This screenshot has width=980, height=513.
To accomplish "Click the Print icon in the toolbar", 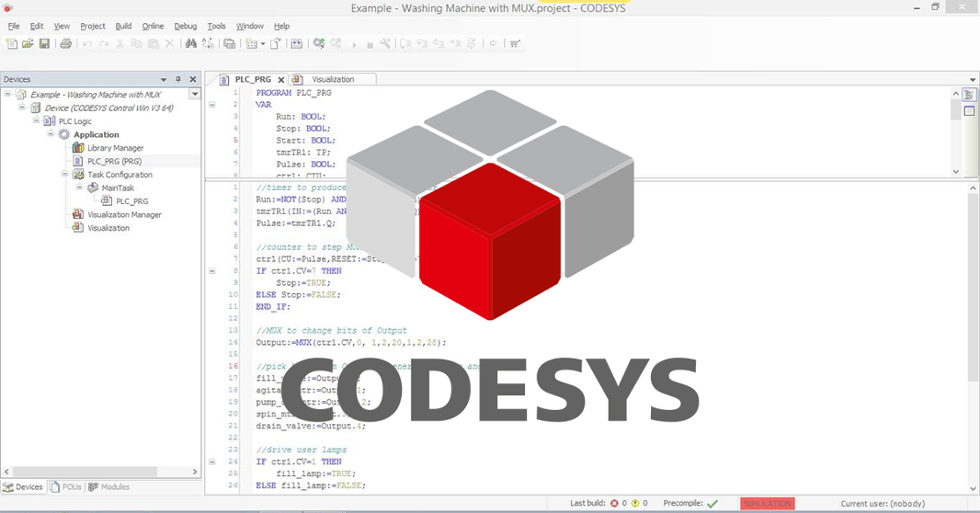I will 65,43.
